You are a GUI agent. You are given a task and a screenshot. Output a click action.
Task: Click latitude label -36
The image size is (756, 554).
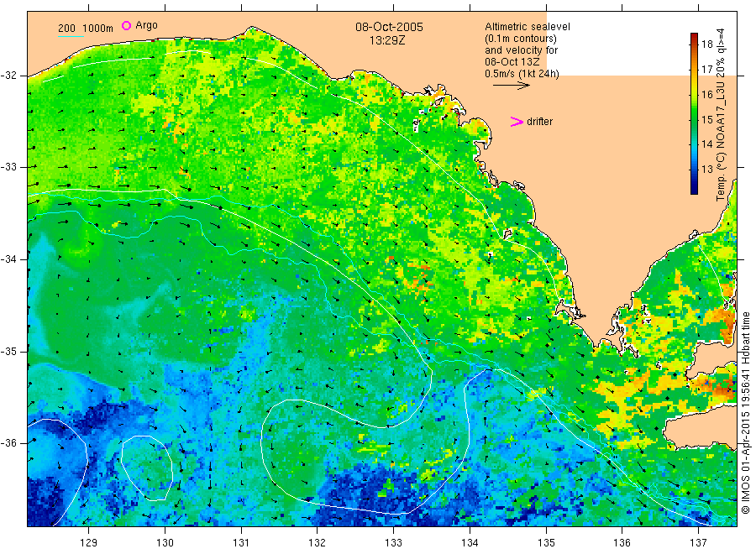tap(9, 442)
